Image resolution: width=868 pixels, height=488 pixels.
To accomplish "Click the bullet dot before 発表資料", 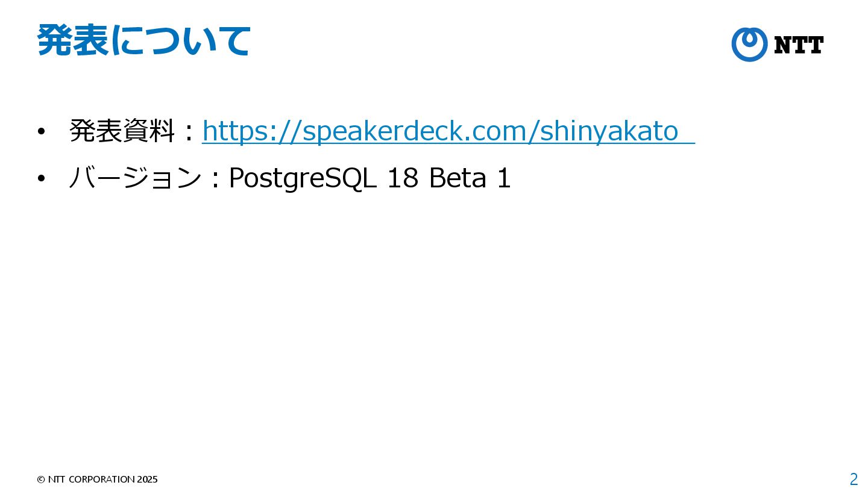I will point(41,132).
